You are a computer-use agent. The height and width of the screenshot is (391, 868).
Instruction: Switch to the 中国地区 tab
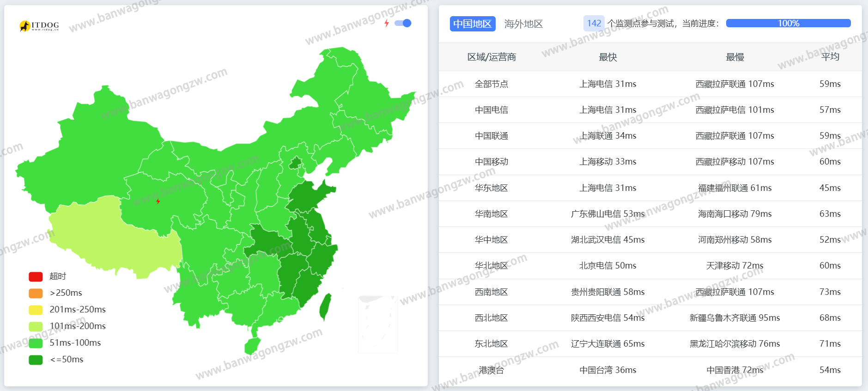pyautogui.click(x=472, y=24)
